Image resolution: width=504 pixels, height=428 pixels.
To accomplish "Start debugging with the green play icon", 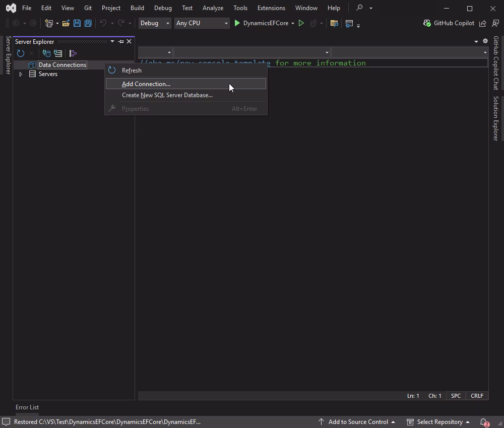I will (x=237, y=23).
